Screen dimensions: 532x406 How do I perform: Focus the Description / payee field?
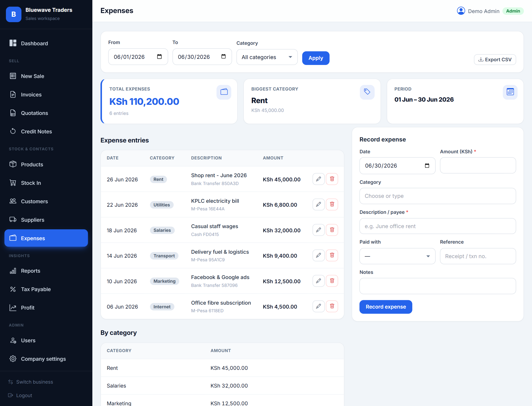click(438, 226)
